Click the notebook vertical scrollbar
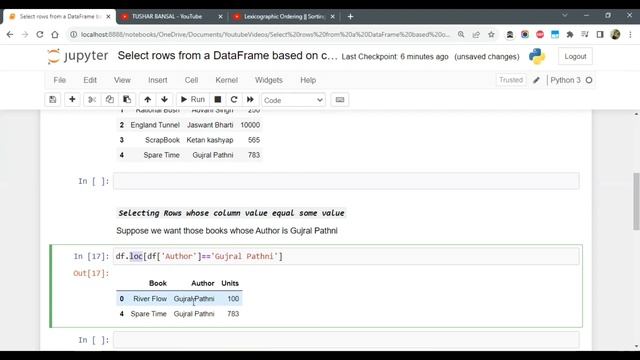 [636, 202]
